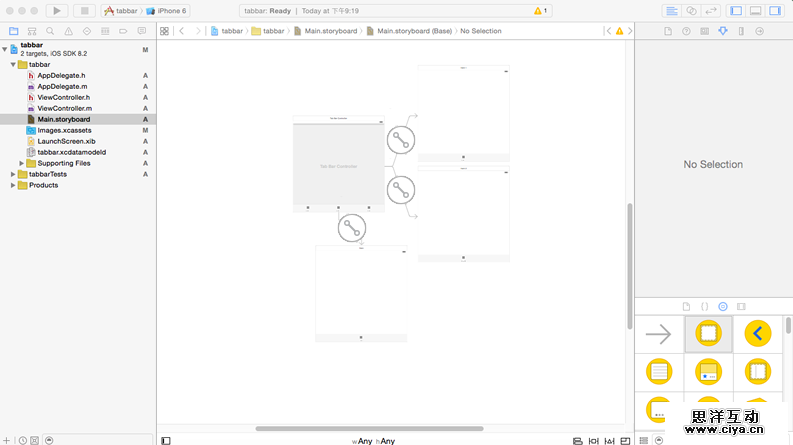793x445 pixels.
Task: Show the Symbol navigator
Action: pyautogui.click(x=32, y=31)
